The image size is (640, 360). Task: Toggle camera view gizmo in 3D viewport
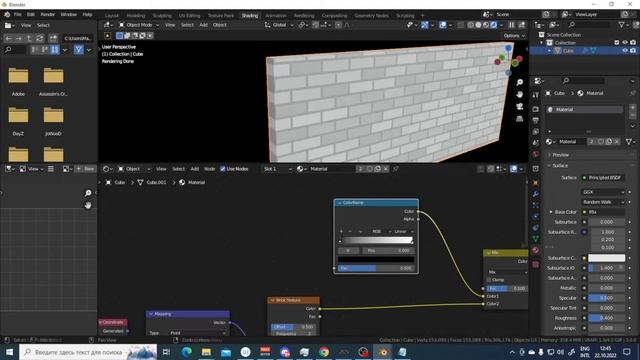520,107
